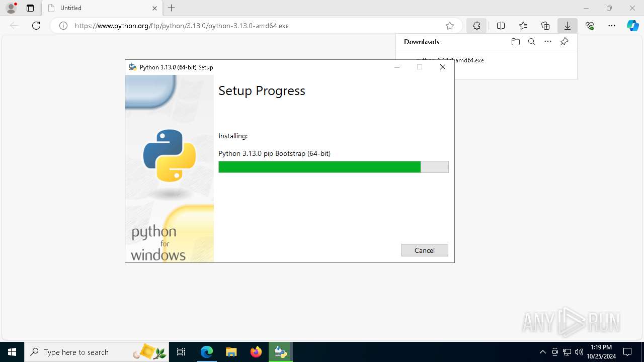Open Microsoft Edge from taskbar
This screenshot has height=362, width=644.
207,352
